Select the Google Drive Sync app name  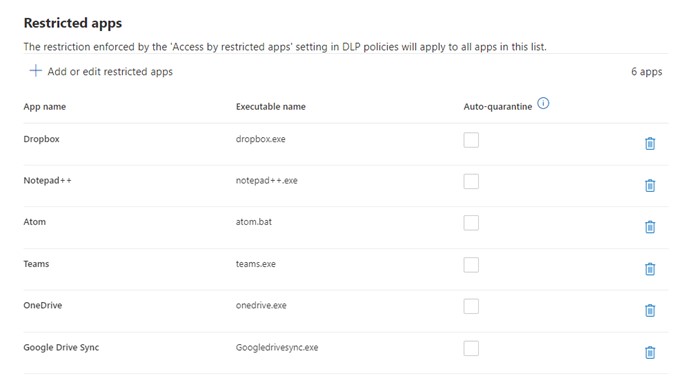pyautogui.click(x=61, y=347)
